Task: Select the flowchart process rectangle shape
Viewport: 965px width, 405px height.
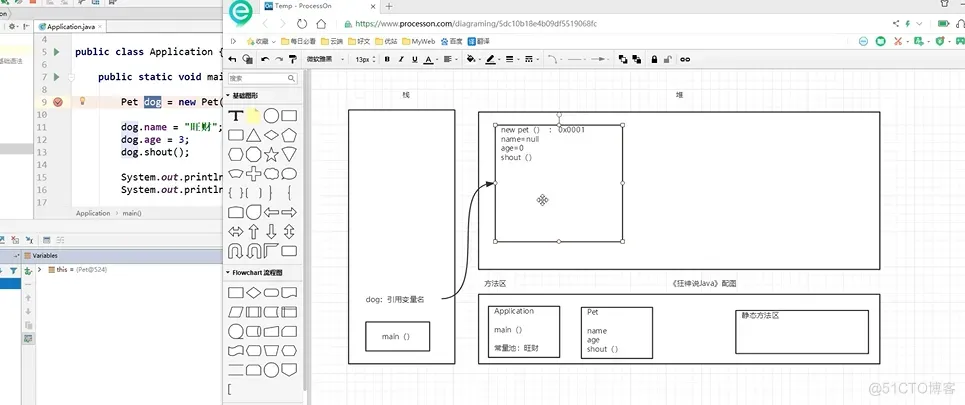Action: coord(235,292)
